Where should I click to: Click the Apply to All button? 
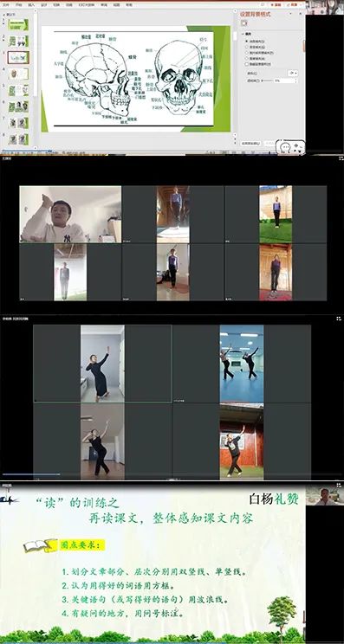(250, 144)
